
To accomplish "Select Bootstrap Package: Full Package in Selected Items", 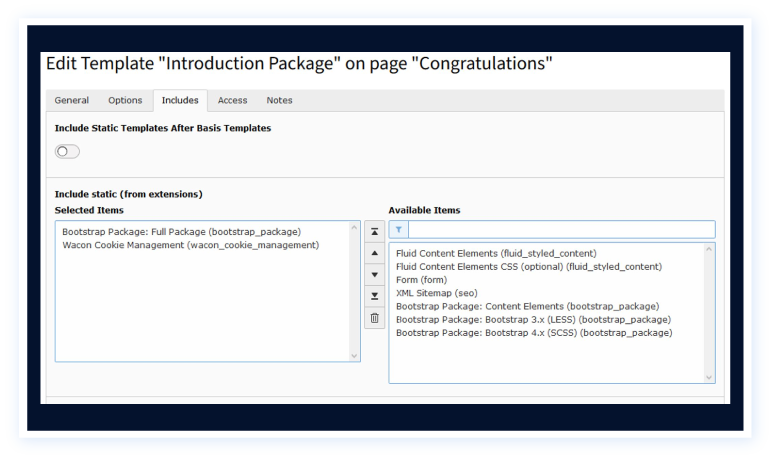I will click(x=181, y=232).
